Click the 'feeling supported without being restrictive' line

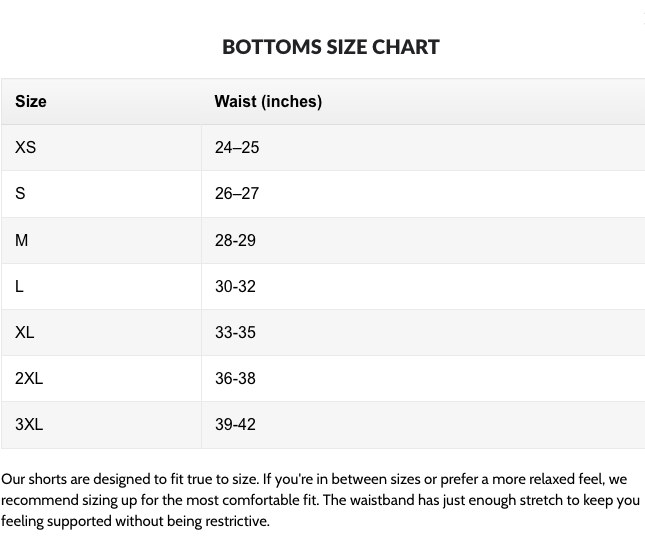click(x=135, y=521)
